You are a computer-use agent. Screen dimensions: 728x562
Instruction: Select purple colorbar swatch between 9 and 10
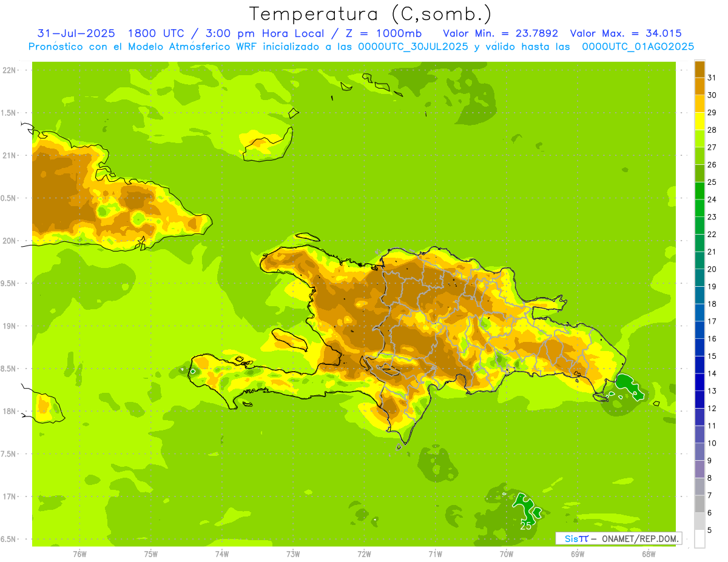tap(699, 452)
